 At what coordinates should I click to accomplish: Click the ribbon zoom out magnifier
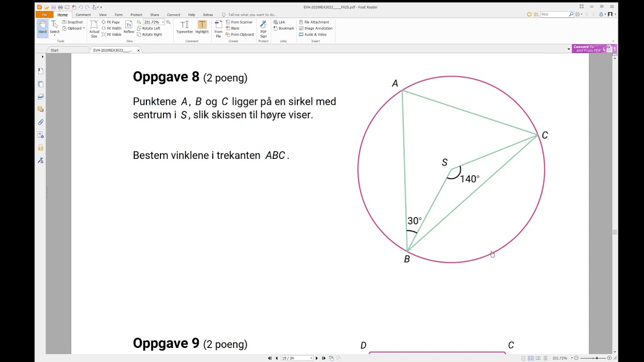[x=139, y=22]
